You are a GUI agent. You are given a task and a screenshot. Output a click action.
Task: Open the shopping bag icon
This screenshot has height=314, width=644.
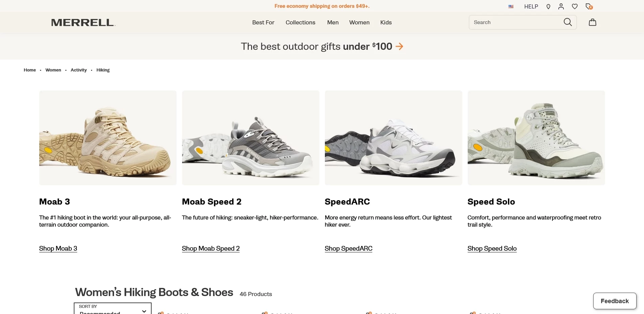(x=593, y=22)
